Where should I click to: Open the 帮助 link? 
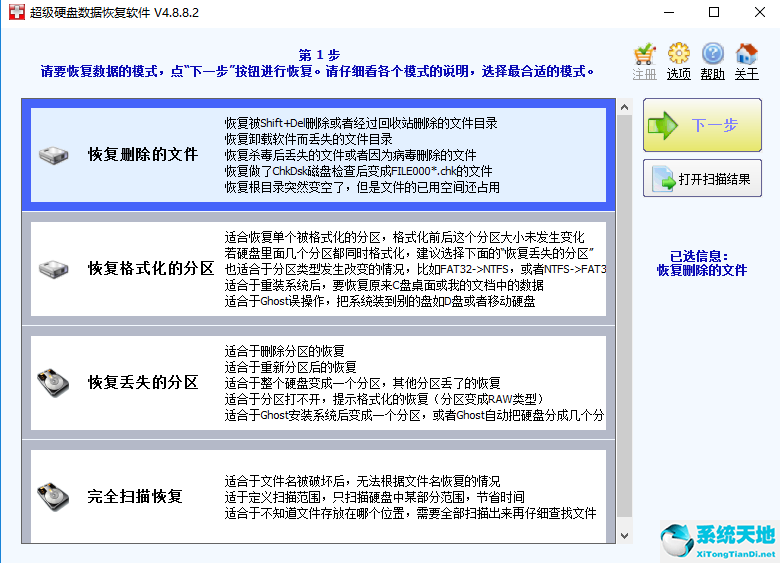click(x=712, y=74)
